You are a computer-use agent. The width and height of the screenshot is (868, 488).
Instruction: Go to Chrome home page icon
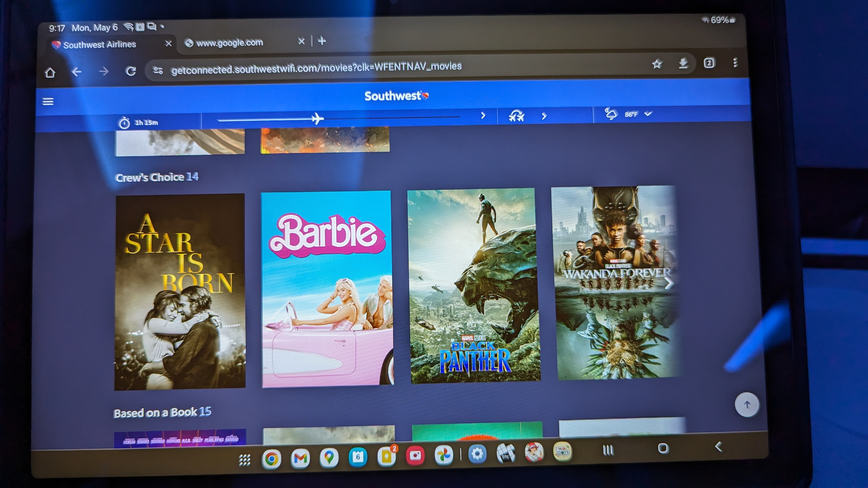click(50, 73)
